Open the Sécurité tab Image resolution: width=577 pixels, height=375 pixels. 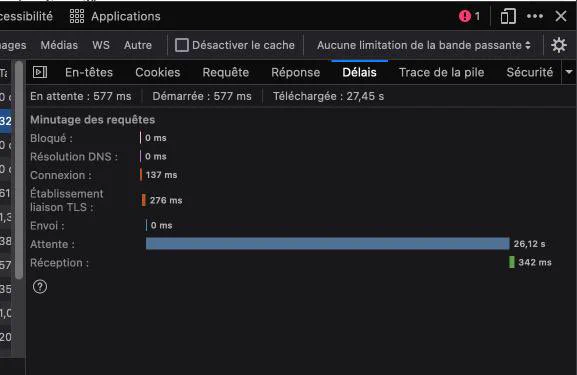pos(529,72)
